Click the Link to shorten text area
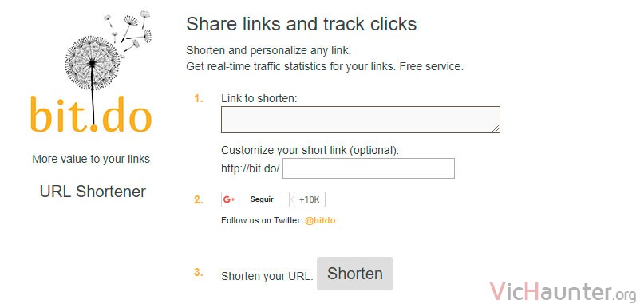The width and height of the screenshot is (644, 308). click(360, 120)
